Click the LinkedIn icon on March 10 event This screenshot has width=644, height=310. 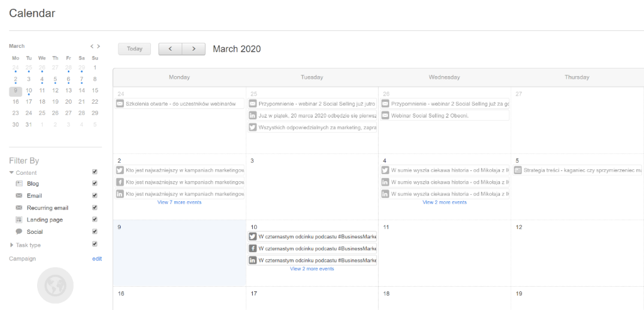click(253, 260)
